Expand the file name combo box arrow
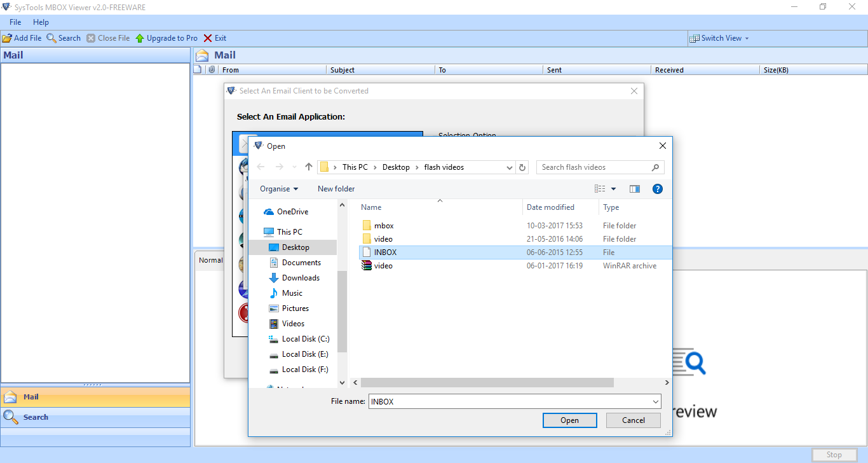Viewport: 868px width, 463px height. pyautogui.click(x=654, y=401)
